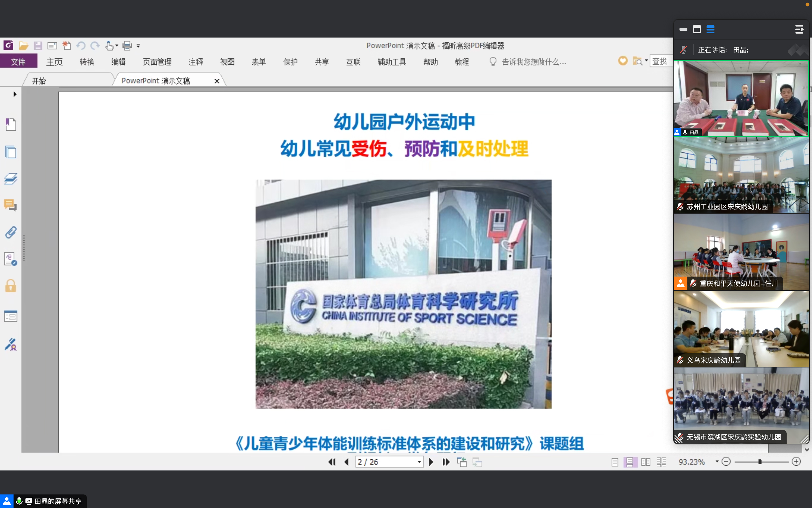Open the attachments paperclip panel

coord(11,232)
